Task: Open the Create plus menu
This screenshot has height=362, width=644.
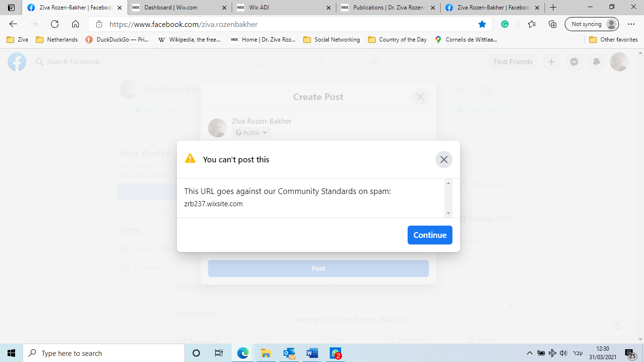Action: (x=551, y=62)
